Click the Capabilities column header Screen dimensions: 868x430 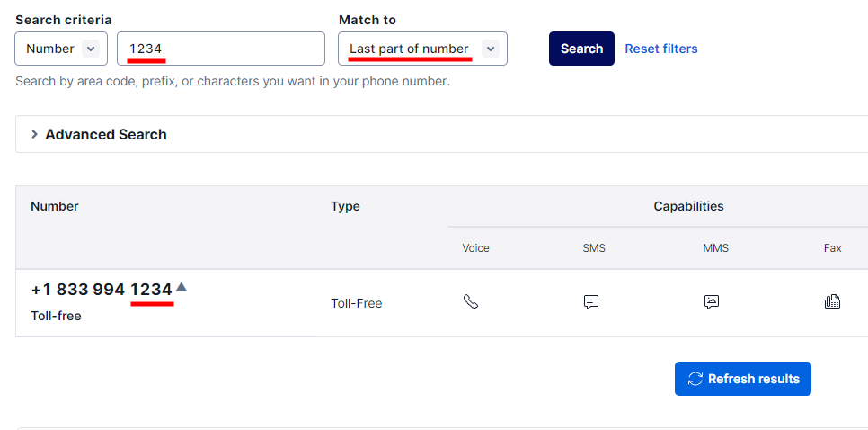[x=688, y=206]
